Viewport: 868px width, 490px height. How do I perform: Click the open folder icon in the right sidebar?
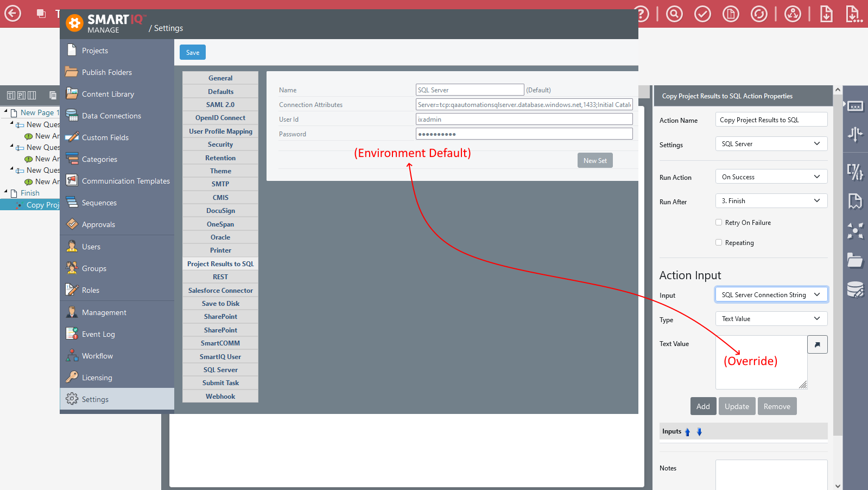pos(855,261)
